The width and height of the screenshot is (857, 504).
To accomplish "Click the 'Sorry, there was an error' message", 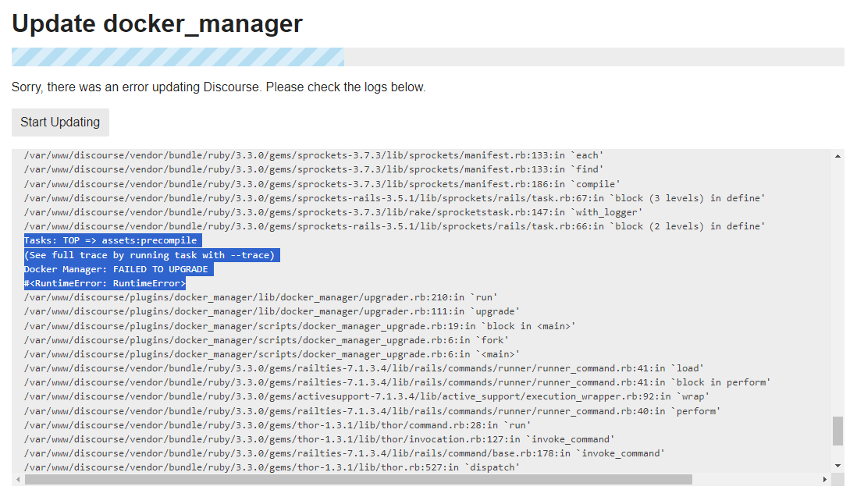I will point(218,87).
